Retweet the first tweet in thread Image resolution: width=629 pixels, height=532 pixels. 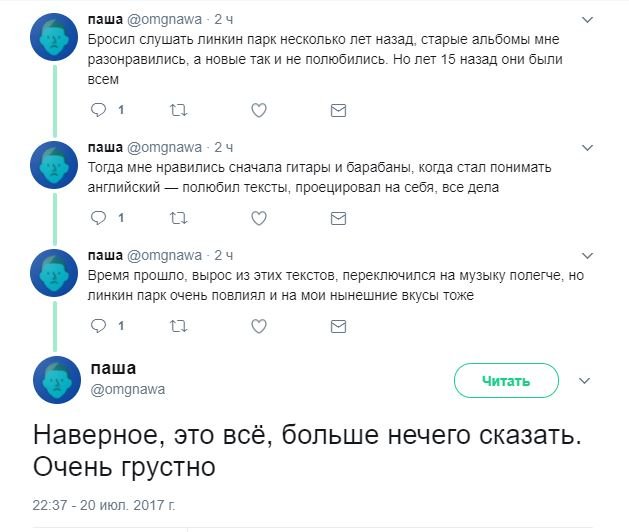179,110
